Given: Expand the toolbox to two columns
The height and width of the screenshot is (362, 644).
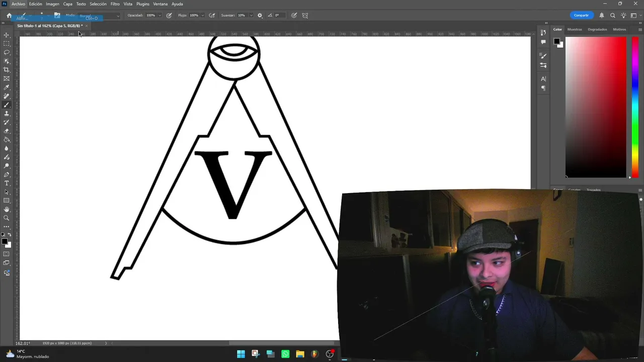Looking at the screenshot, I should [x=4, y=23].
